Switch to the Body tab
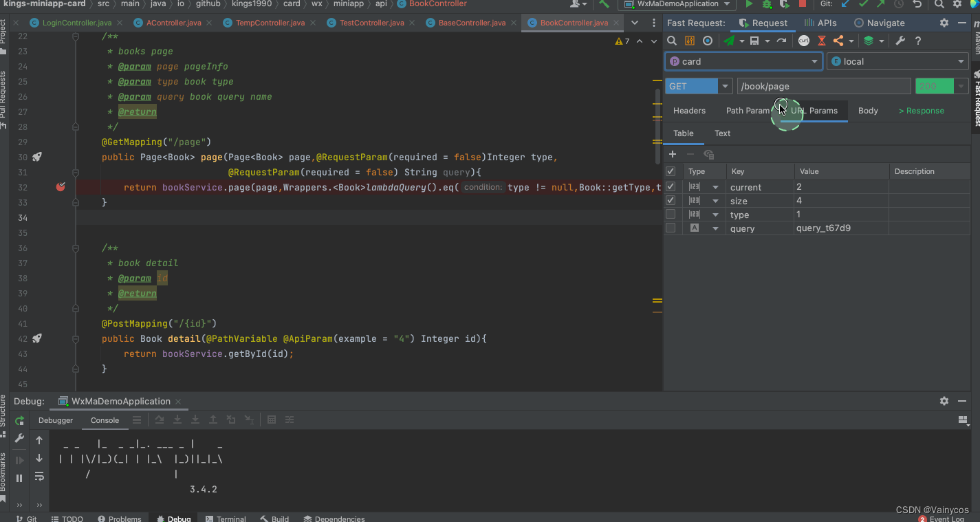The height and width of the screenshot is (522, 980). click(x=868, y=111)
